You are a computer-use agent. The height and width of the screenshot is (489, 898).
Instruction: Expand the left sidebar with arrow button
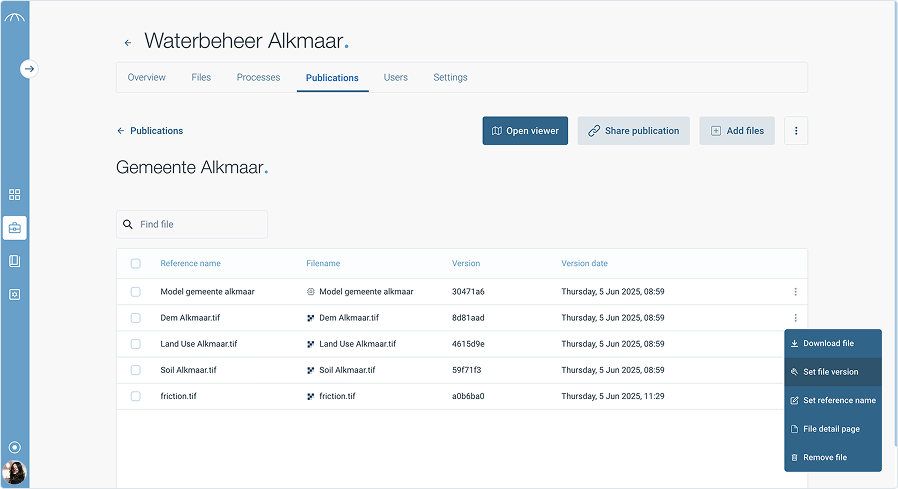pos(29,69)
